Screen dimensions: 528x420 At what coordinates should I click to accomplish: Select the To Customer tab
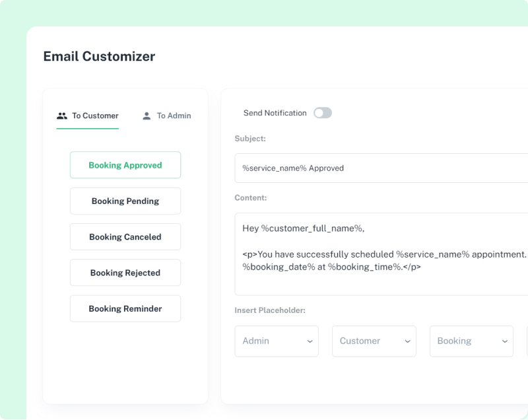pyautogui.click(x=87, y=116)
